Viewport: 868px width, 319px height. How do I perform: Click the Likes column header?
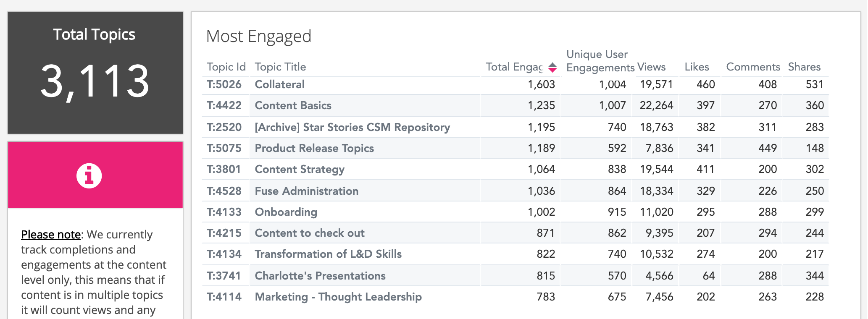coord(697,67)
